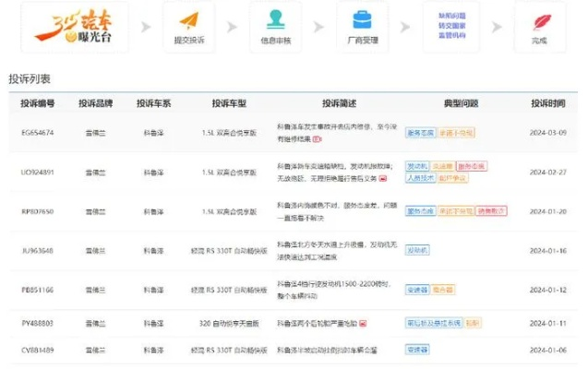Click 离合器 tag in row PB851166

pyautogui.click(x=443, y=290)
